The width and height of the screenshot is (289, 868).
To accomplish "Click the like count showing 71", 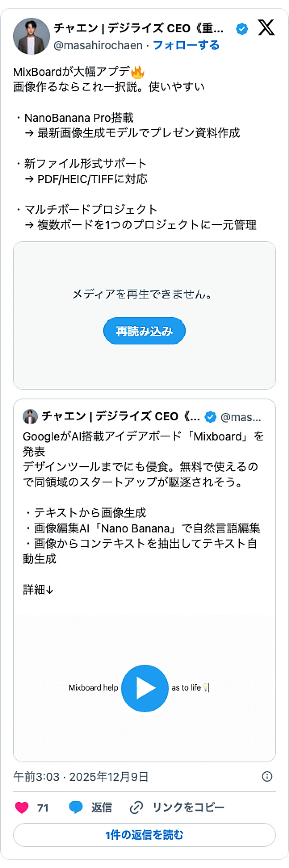I will coord(42,807).
